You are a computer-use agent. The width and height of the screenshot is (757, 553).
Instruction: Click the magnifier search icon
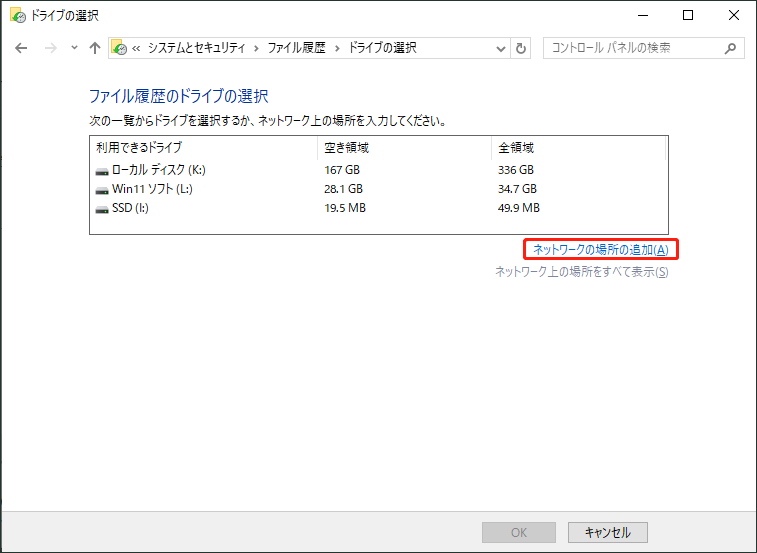pyautogui.click(x=731, y=48)
